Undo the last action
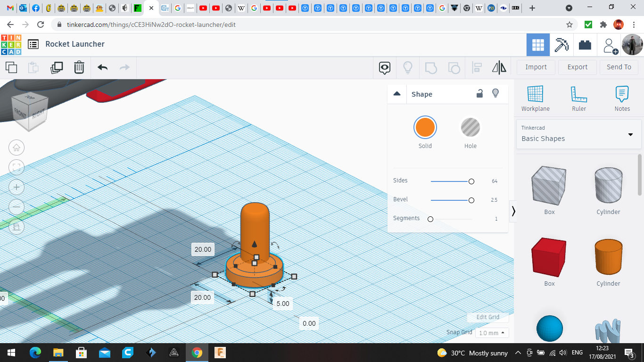Image resolution: width=644 pixels, height=362 pixels. coord(102,67)
